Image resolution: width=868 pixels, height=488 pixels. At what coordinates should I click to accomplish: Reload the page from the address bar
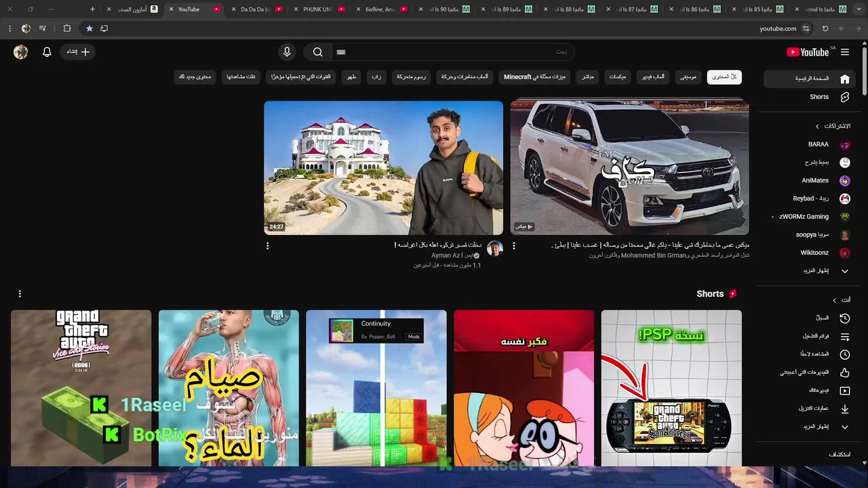[x=825, y=28]
